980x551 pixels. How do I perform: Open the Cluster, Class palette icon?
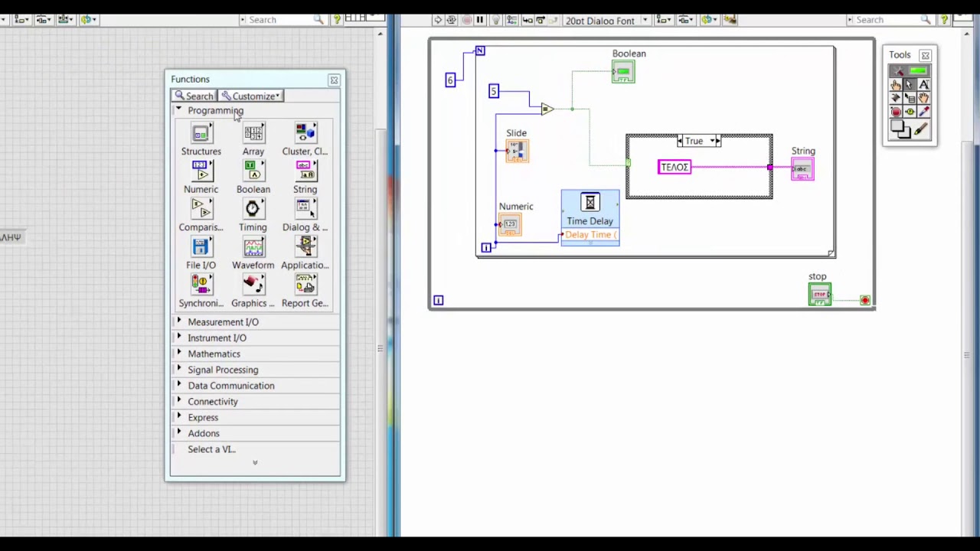(305, 134)
